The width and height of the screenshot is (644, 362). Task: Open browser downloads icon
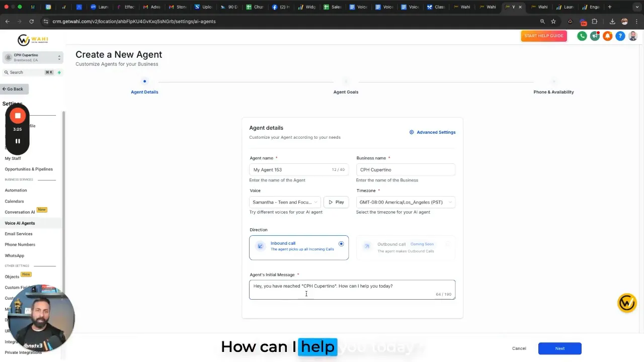[612, 22]
